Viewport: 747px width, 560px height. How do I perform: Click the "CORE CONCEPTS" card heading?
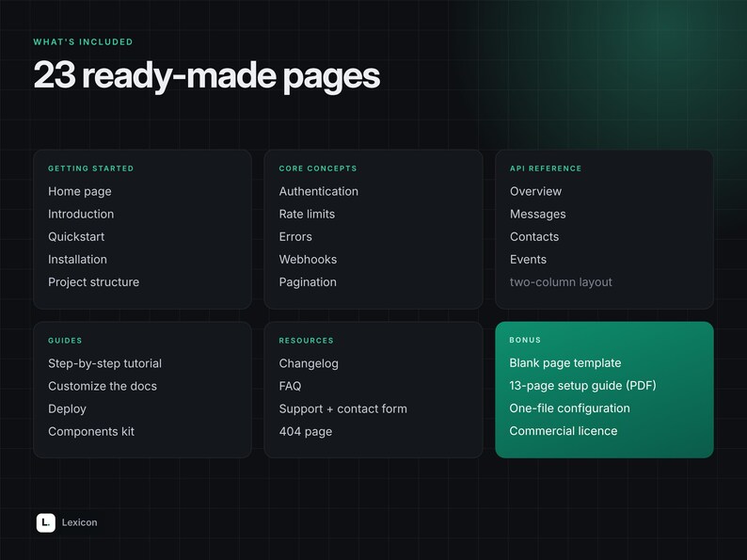[318, 168]
